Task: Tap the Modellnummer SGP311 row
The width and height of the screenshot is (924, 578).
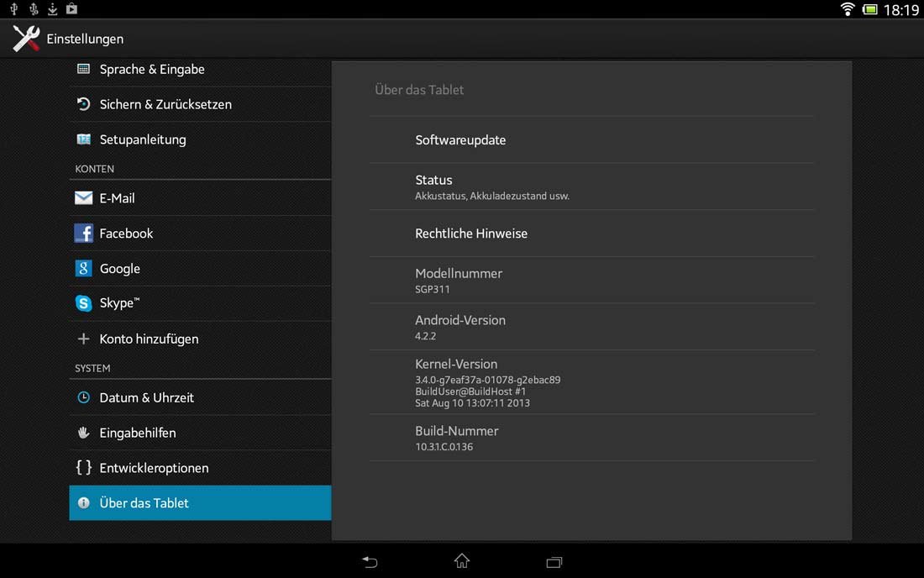Action: tap(591, 281)
